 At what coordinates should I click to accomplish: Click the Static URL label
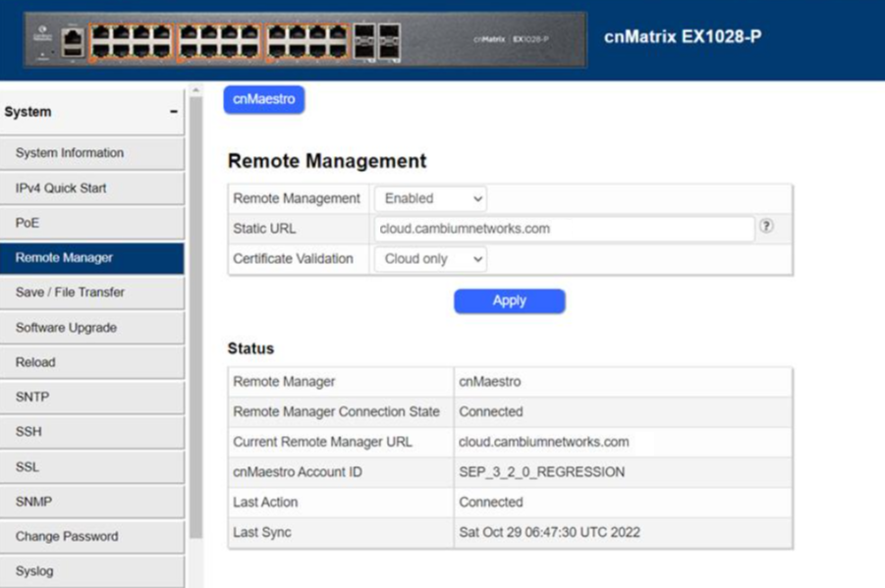[x=264, y=229]
